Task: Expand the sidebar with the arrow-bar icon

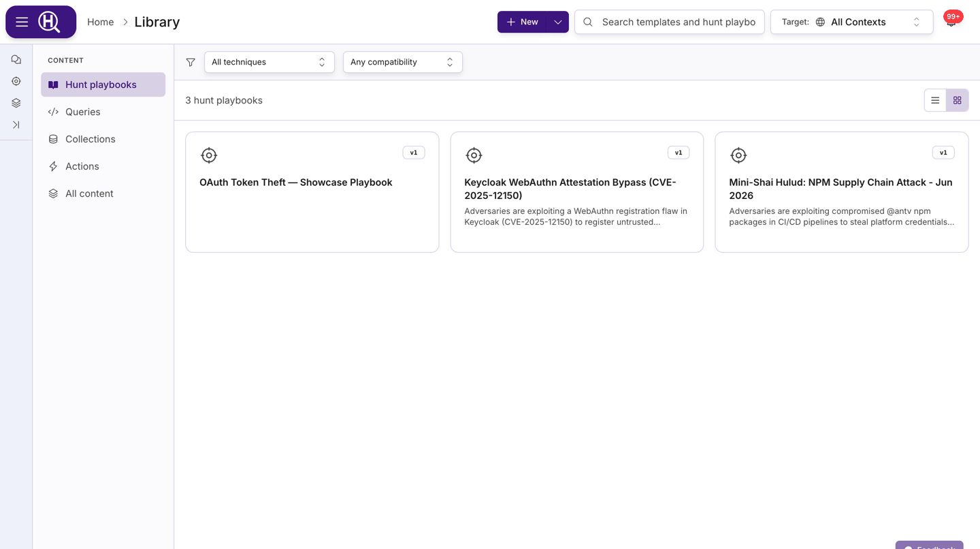Action: pyautogui.click(x=16, y=125)
